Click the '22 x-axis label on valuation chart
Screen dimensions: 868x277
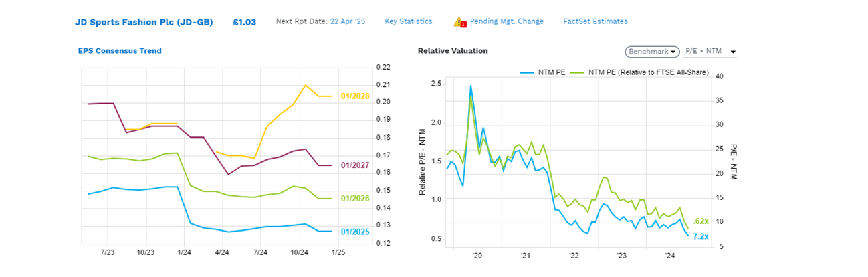[574, 255]
